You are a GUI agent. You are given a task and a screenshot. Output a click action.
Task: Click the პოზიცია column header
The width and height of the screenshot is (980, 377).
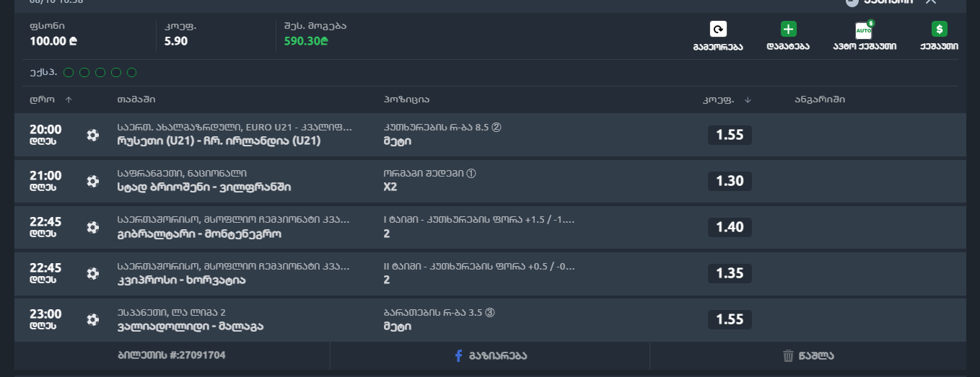406,99
